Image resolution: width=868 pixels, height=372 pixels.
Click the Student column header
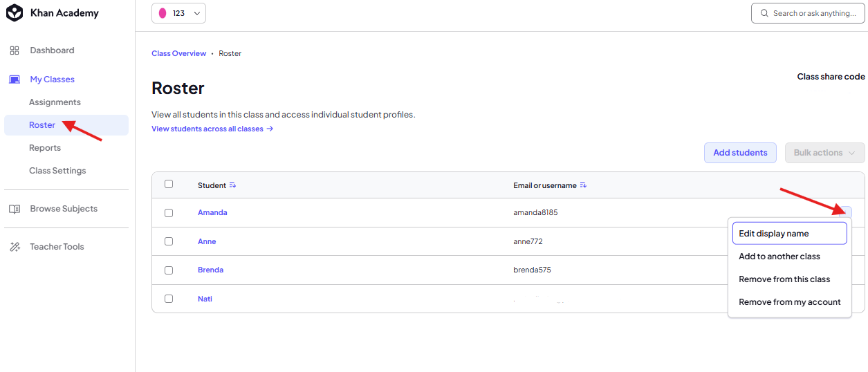[212, 185]
